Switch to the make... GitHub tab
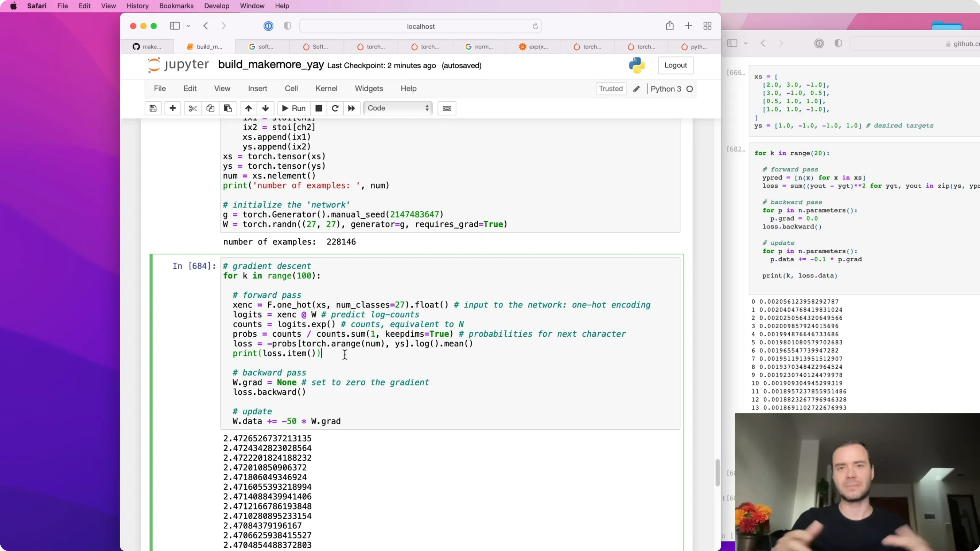 (147, 47)
